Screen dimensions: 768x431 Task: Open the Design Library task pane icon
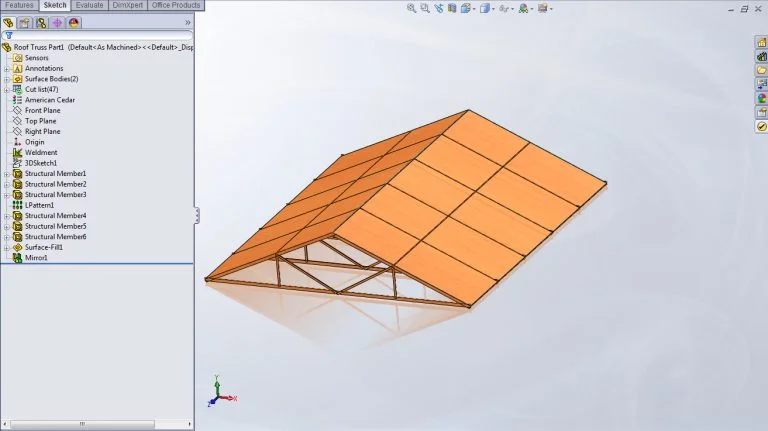tap(761, 56)
